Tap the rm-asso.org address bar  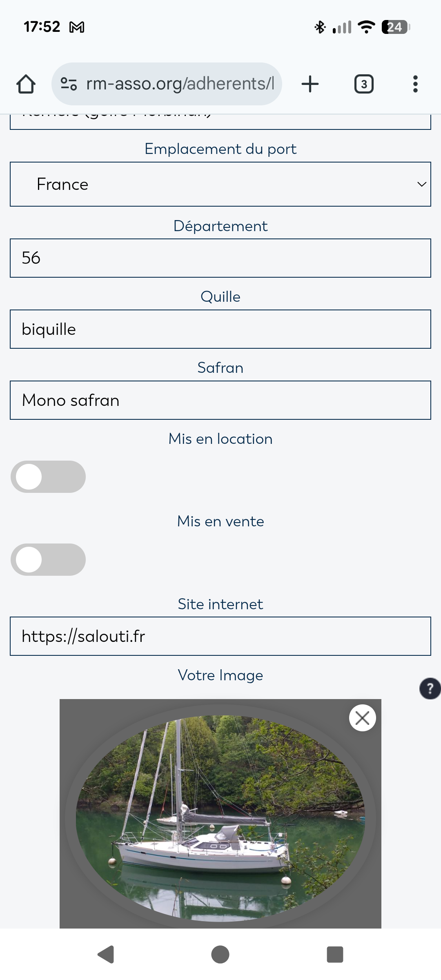point(180,84)
